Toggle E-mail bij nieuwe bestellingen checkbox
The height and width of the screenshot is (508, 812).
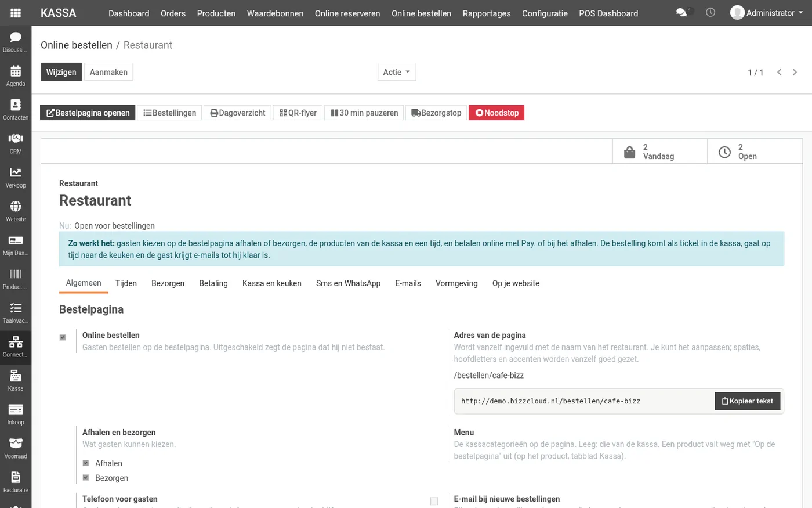[434, 501]
